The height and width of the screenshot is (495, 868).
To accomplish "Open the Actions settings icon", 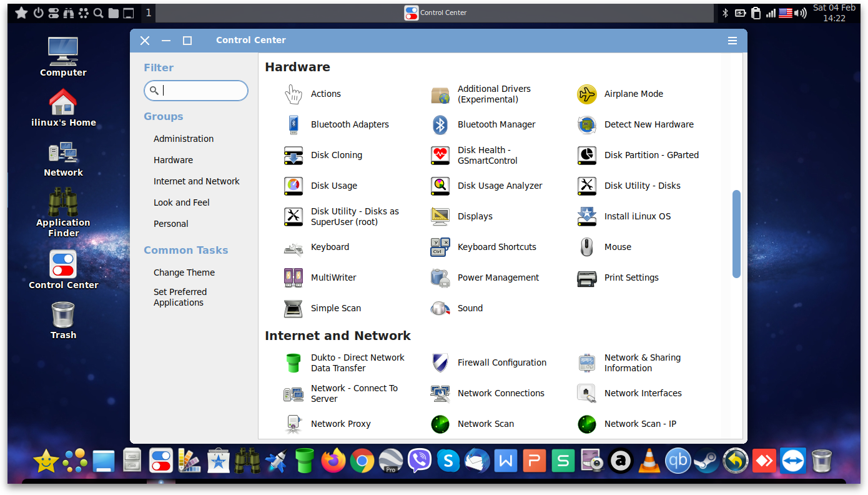I will (293, 94).
